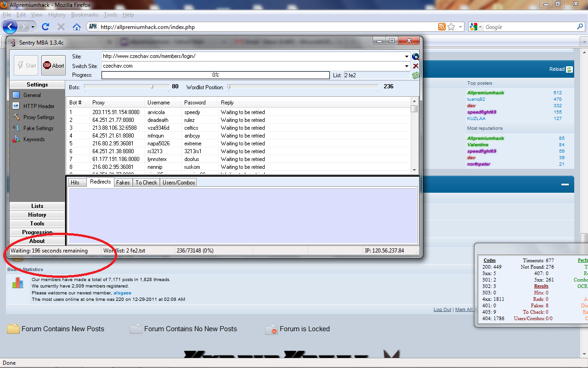Click top poster tuanq82 link
This screenshot has height=368, width=588.
(476, 99)
